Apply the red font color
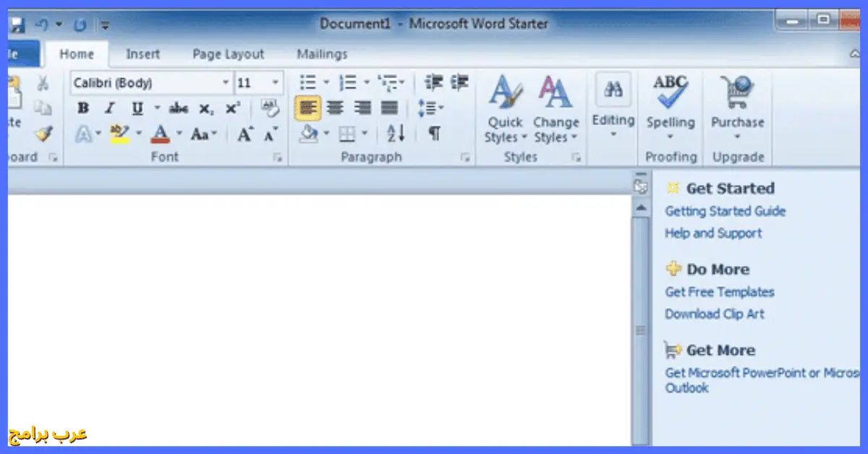Image resolution: width=868 pixels, height=454 pixels. 160,134
